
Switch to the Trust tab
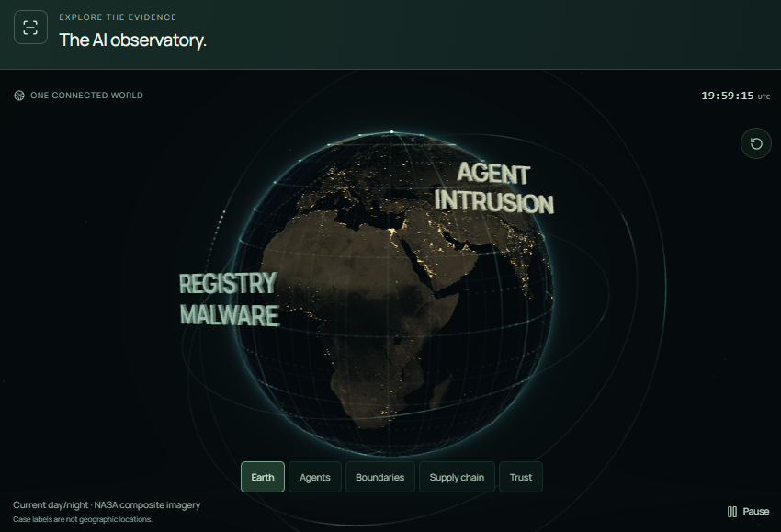(520, 477)
